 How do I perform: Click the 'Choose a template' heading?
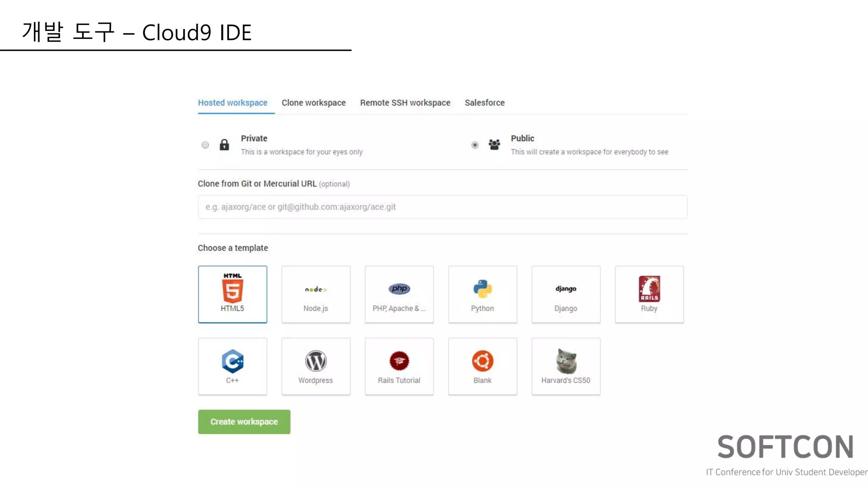click(233, 248)
